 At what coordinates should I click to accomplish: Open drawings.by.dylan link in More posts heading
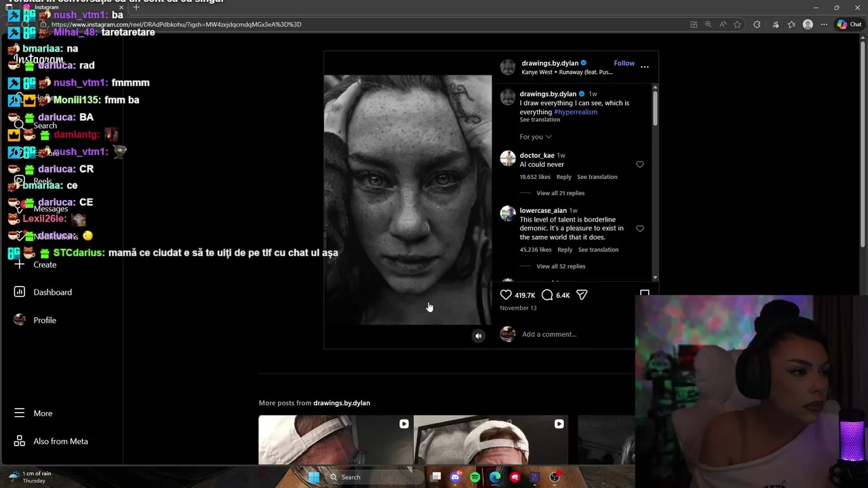[341, 403]
